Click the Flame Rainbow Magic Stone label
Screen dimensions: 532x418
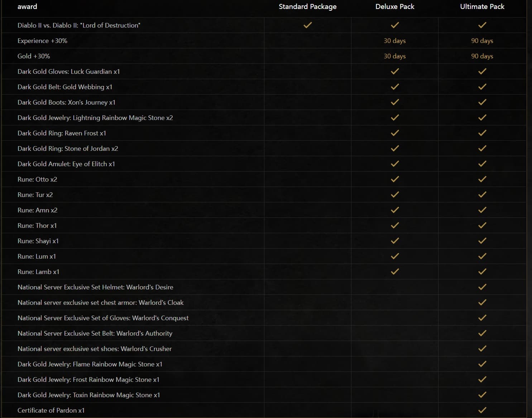90,364
